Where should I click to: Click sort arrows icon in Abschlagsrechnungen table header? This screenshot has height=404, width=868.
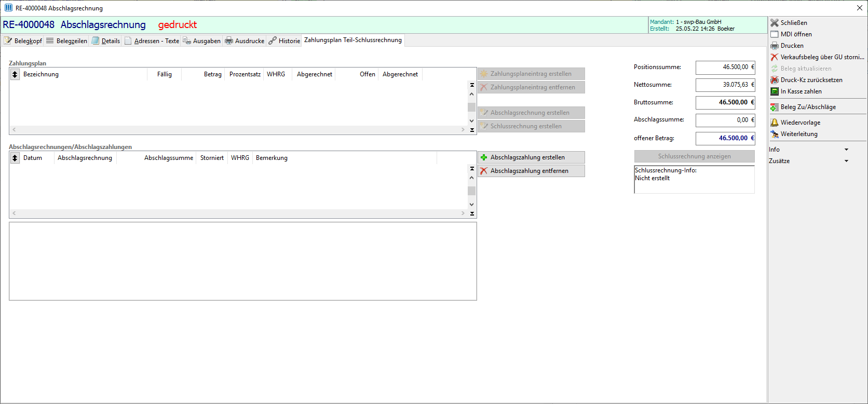point(15,158)
